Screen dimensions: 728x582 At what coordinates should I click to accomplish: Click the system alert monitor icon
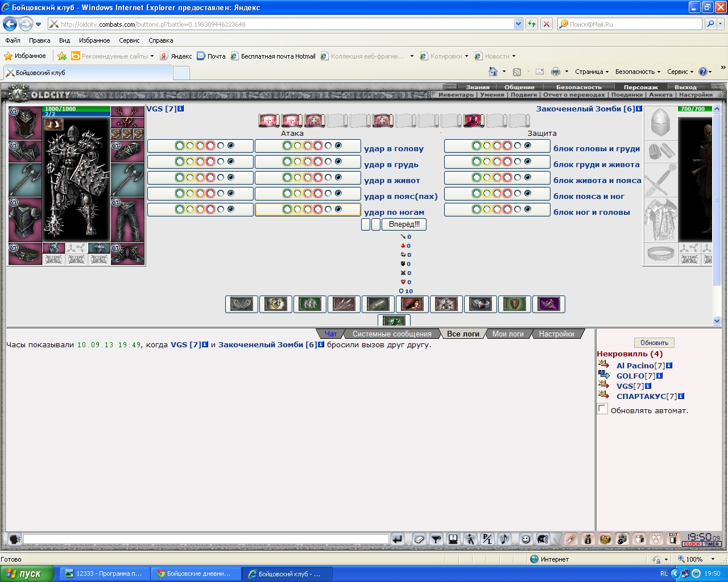click(x=453, y=539)
